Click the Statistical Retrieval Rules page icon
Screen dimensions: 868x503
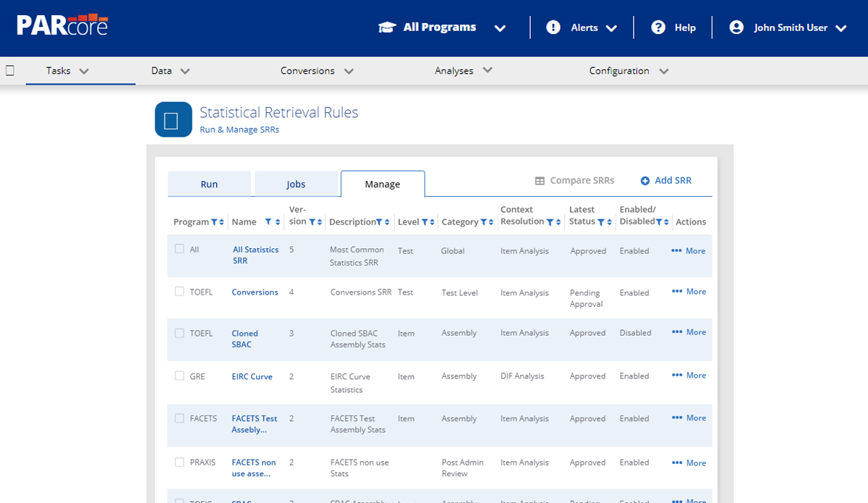tap(173, 119)
